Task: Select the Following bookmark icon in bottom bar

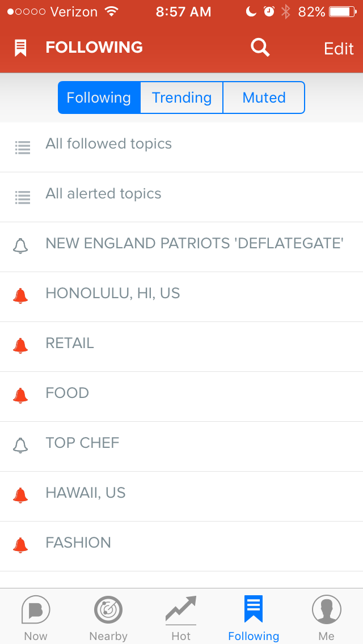Action: coord(253,609)
